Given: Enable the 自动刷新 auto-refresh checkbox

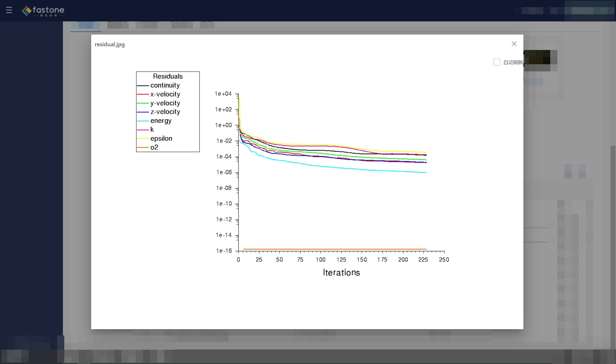Looking at the screenshot, I should tap(497, 62).
